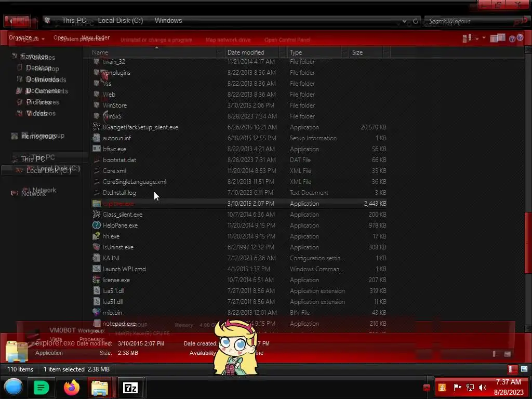Select Favorites in navigation pane

tap(34, 56)
